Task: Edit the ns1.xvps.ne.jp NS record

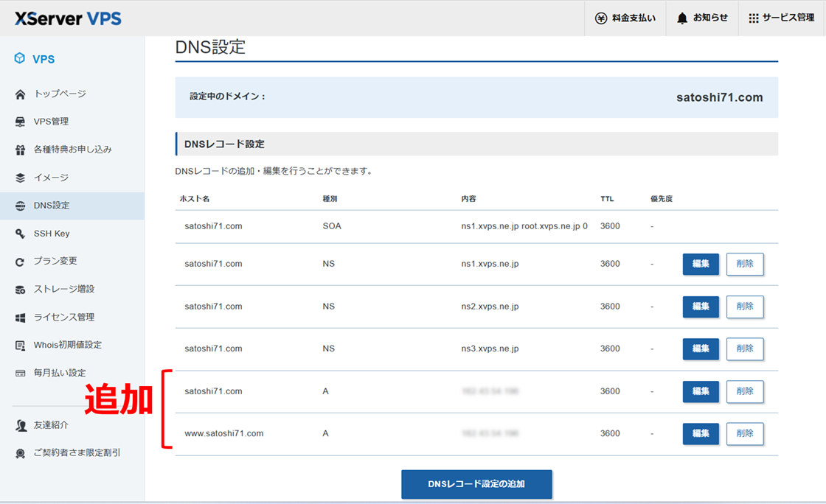Action: click(x=700, y=264)
